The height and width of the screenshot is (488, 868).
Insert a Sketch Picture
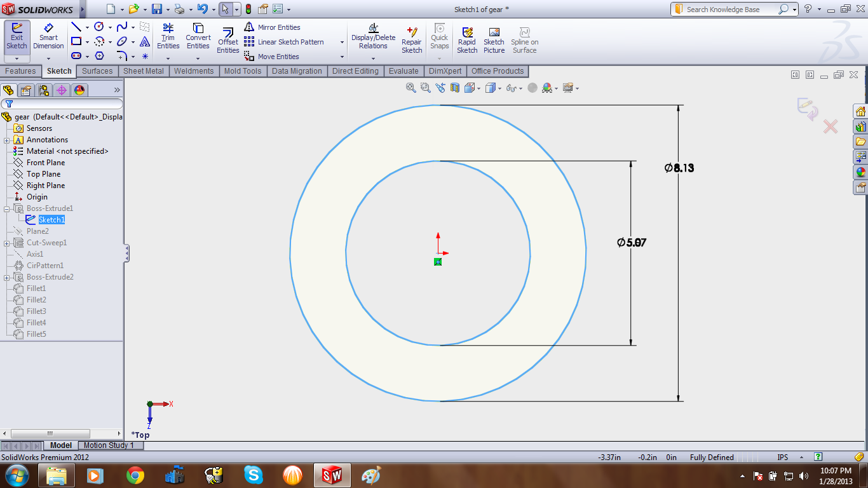coord(494,40)
